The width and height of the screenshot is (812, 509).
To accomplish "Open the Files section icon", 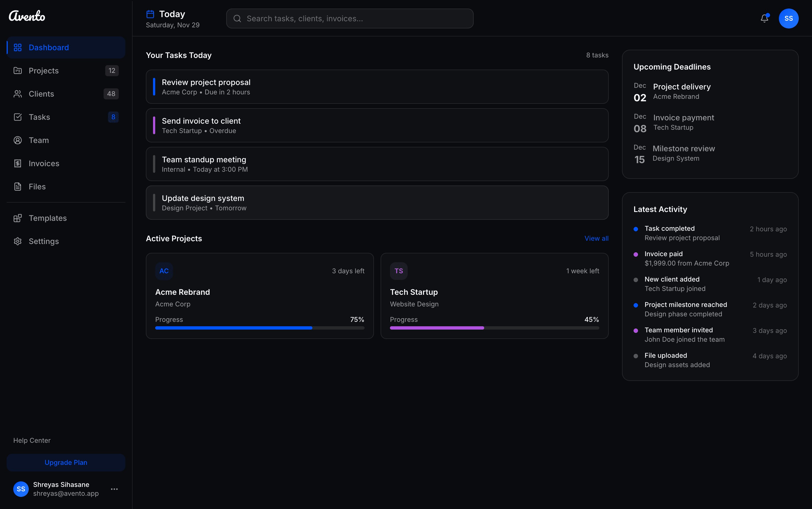I will coord(18,187).
